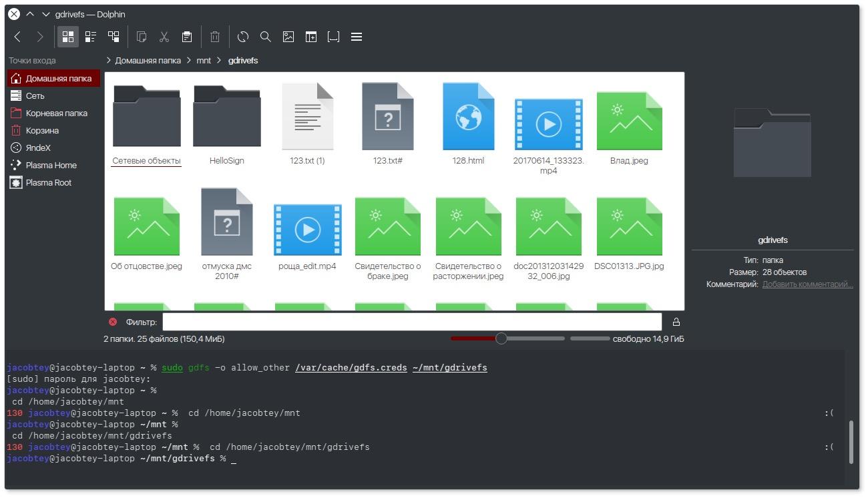Expand breadcrumb arrow before gdrivefs
Viewport: 868px width, 498px height.
pyautogui.click(x=220, y=60)
